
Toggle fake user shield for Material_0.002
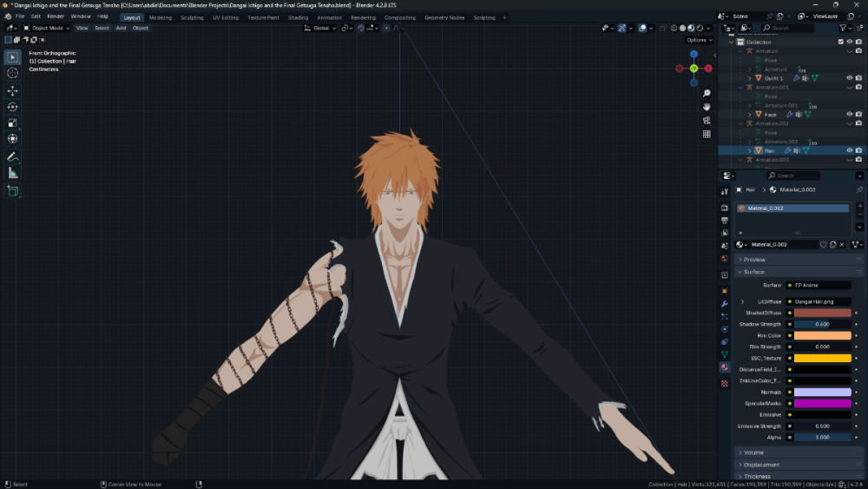coord(823,244)
